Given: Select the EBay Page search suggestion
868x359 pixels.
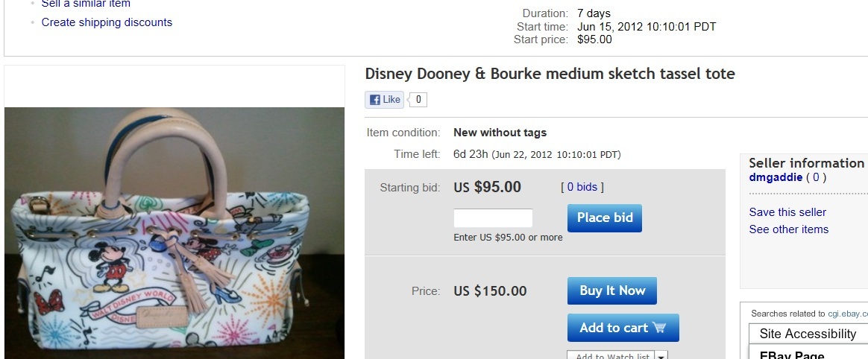Looking at the screenshot, I should pos(792,355).
